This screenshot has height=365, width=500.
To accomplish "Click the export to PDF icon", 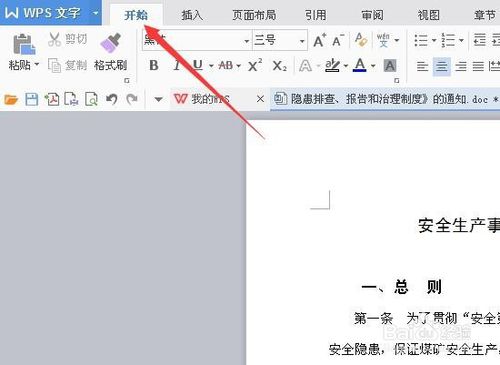I will tap(52, 99).
